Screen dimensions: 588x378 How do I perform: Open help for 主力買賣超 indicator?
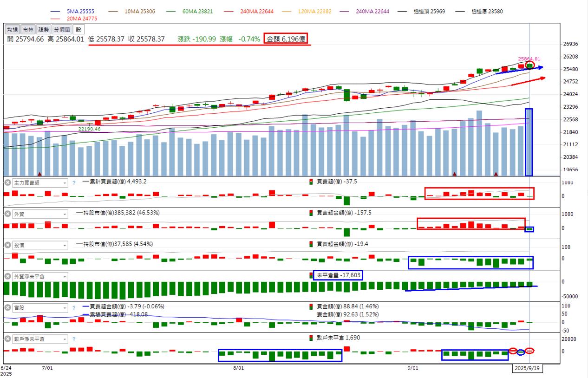point(73,183)
